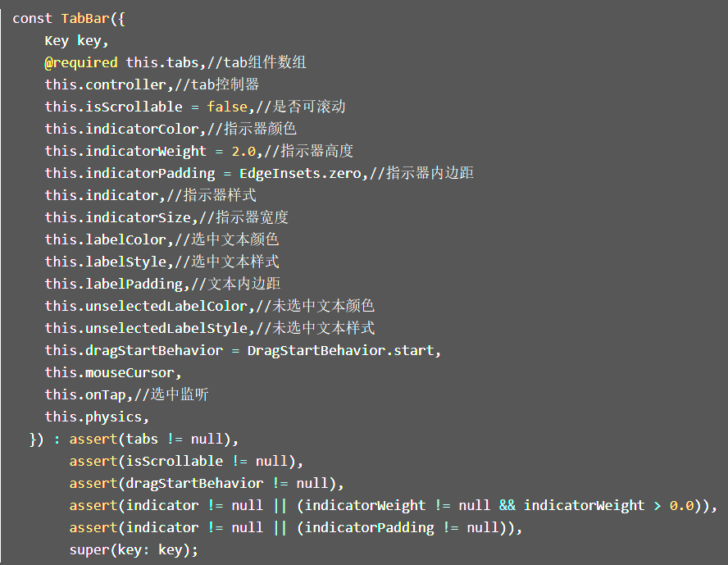Image resolution: width=728 pixels, height=565 pixels.
Task: Select the @required annotation
Action: click(81, 62)
